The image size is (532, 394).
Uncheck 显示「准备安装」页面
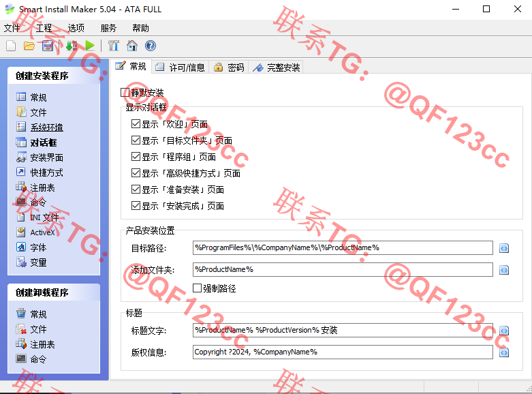(x=136, y=190)
